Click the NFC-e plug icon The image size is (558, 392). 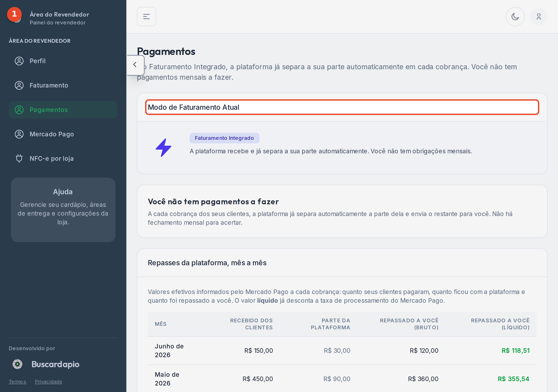19,158
